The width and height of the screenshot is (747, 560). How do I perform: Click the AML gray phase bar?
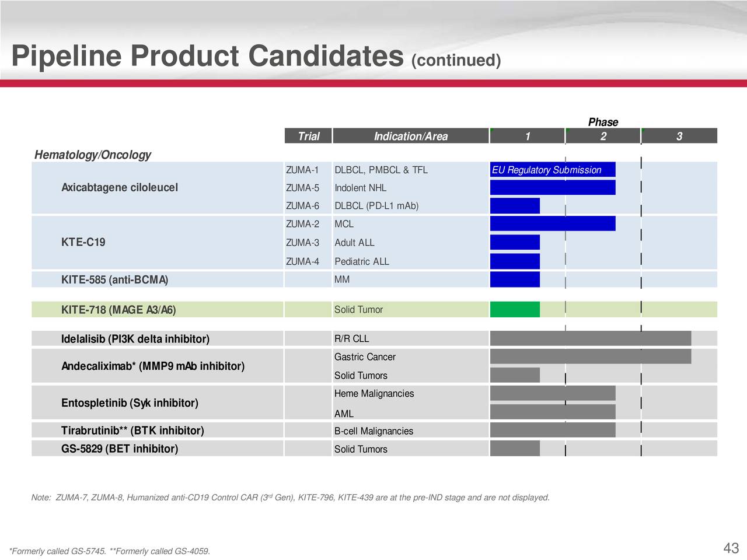553,412
